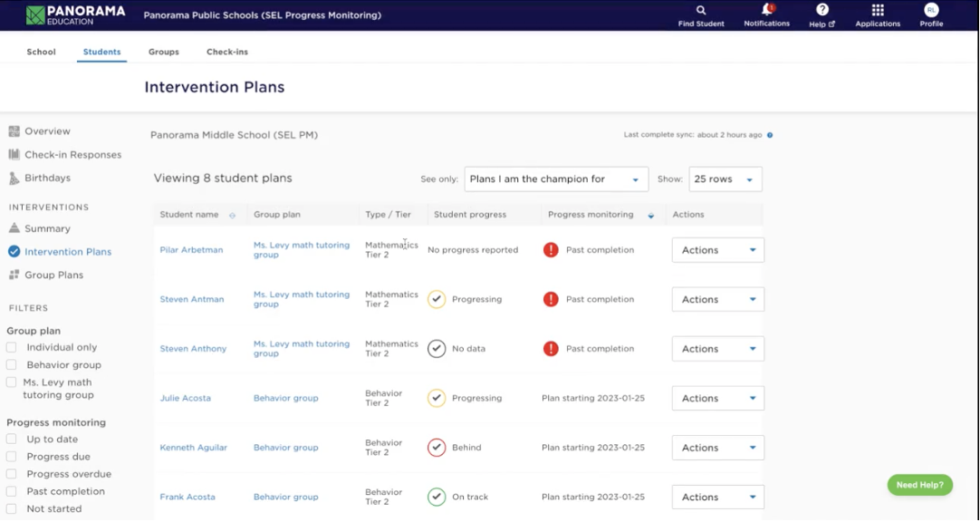Open the Help question mark icon
The image size is (980, 522).
821,9
